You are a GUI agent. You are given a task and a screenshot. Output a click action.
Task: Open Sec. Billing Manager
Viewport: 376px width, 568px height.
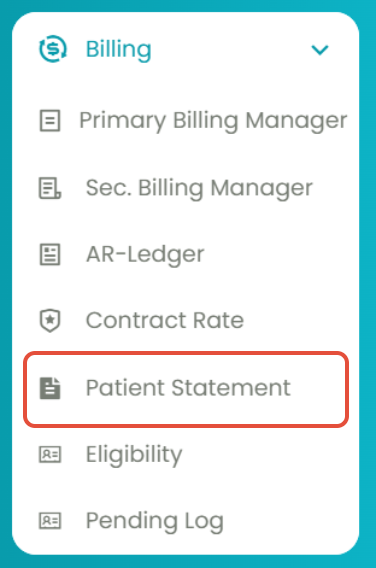click(x=199, y=188)
